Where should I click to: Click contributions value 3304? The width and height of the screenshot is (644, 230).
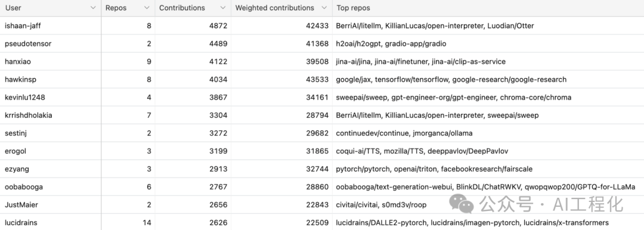pos(218,115)
